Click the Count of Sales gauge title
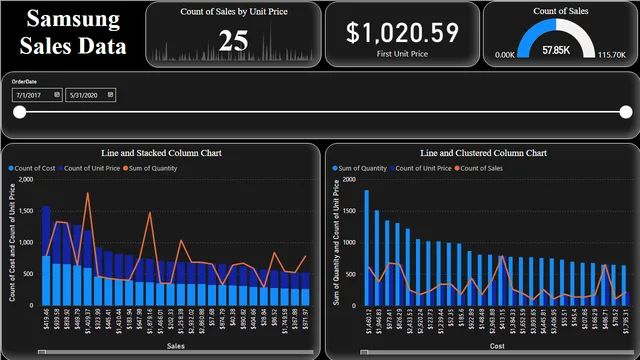The width and height of the screenshot is (640, 360). click(560, 11)
